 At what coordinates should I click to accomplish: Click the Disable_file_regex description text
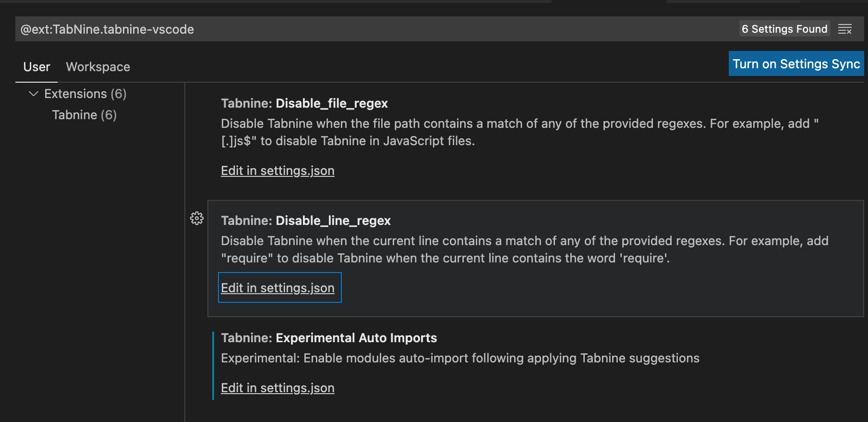(x=519, y=132)
